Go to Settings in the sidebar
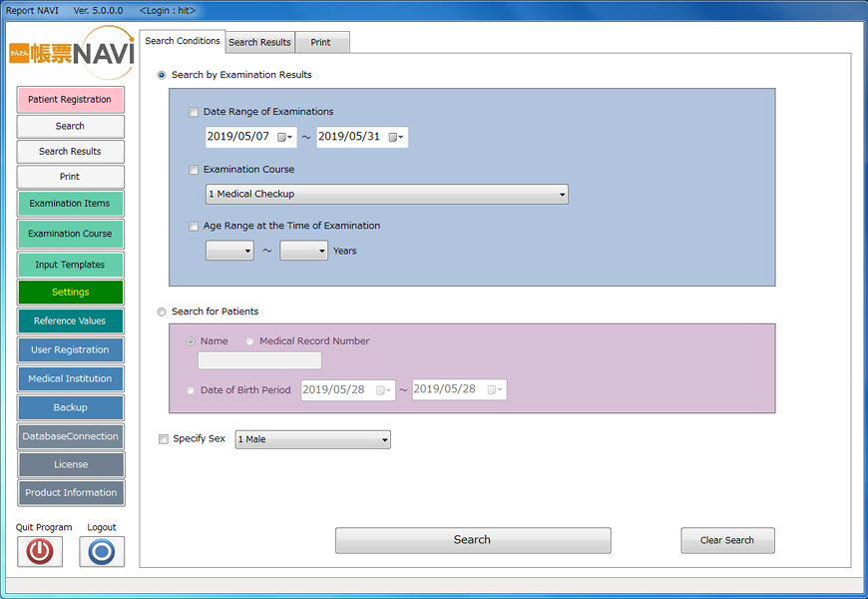 70,293
